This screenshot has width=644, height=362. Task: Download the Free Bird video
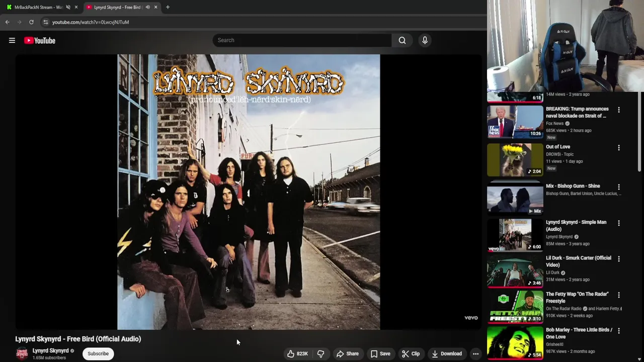point(447,354)
